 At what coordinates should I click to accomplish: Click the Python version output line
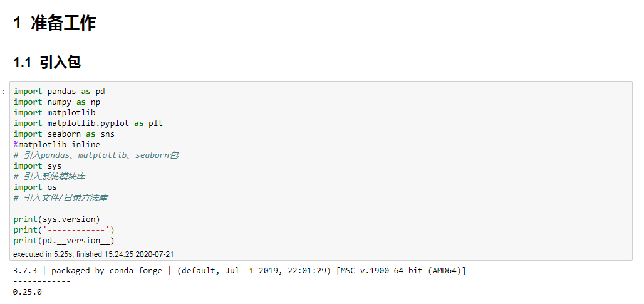click(239, 271)
